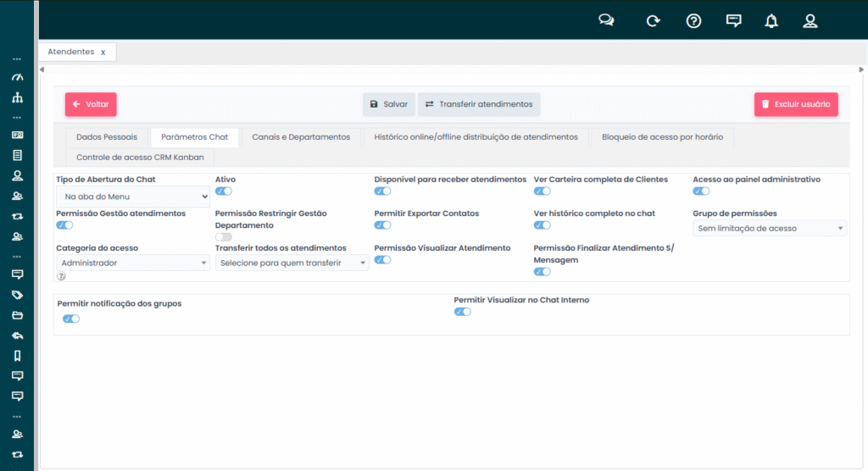Enable Permissão Restringir Gestão Departamento switch

(224, 237)
